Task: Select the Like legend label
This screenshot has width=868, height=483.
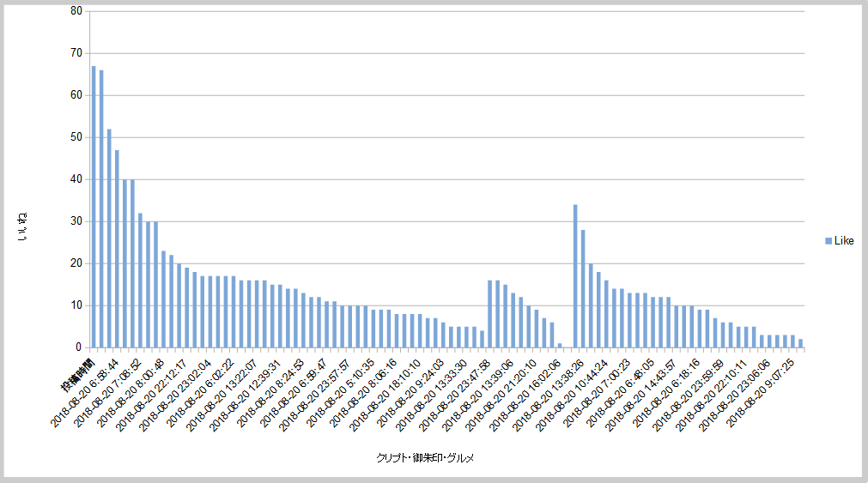Action: [844, 241]
